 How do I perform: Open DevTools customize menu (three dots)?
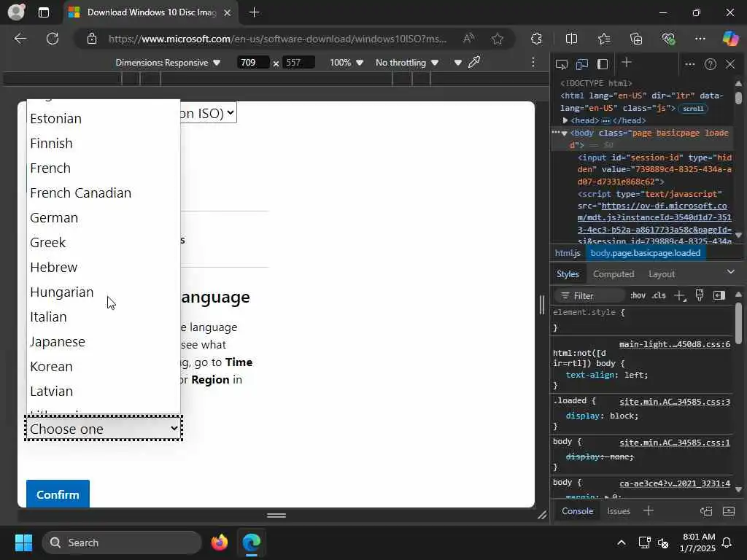tap(689, 64)
